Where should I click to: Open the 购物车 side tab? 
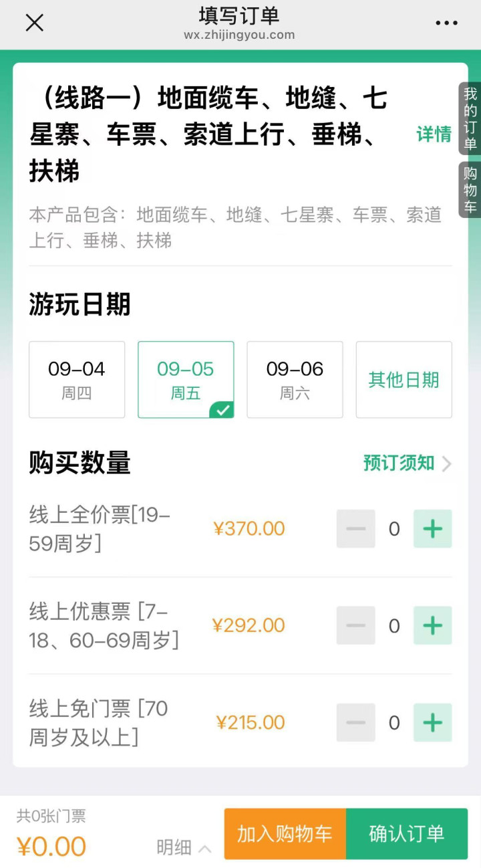470,190
